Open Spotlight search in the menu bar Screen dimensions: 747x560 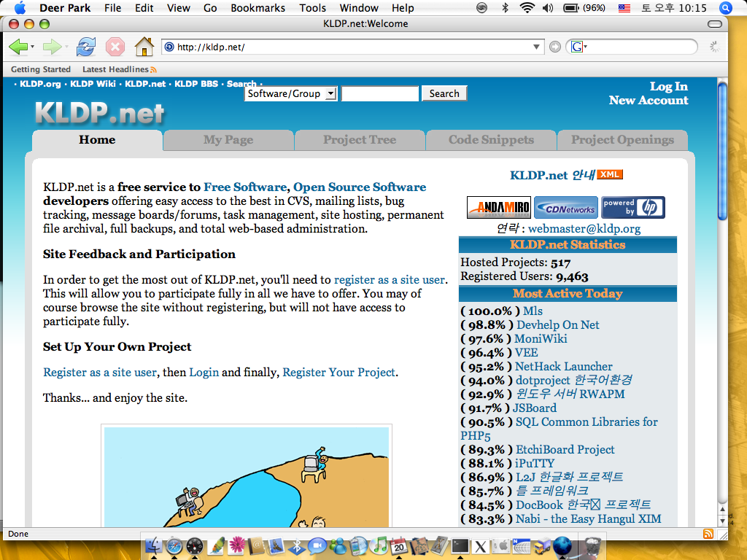[x=725, y=7]
